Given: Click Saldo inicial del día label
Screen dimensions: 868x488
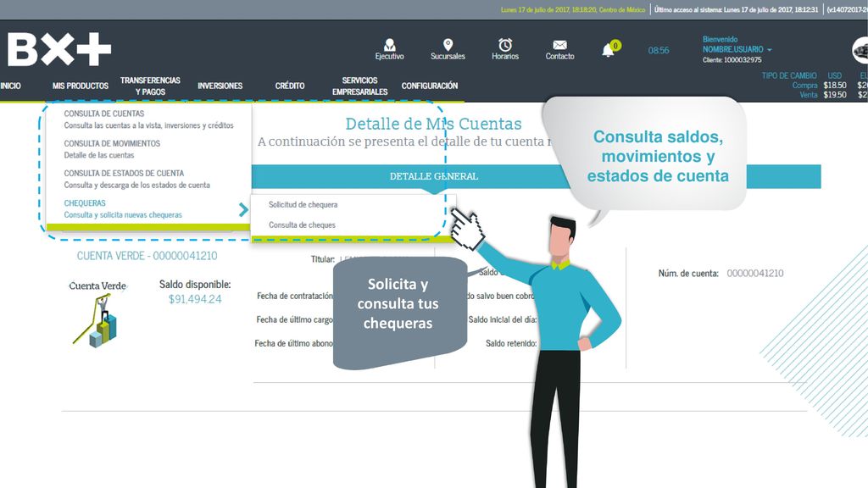Looking at the screenshot, I should pos(503,319).
